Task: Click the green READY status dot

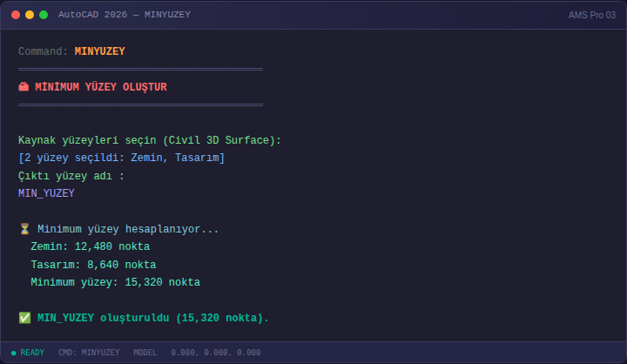Action: coord(14,354)
